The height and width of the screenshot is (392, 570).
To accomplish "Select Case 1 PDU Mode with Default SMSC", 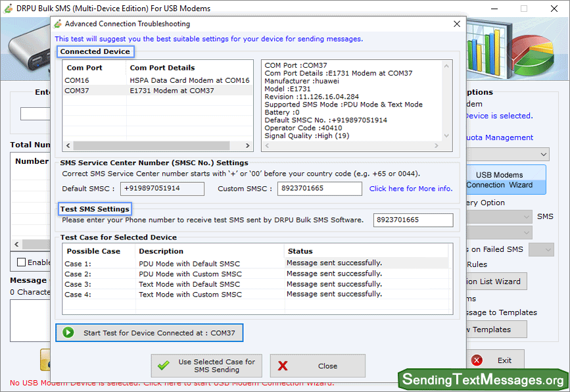I will click(189, 264).
